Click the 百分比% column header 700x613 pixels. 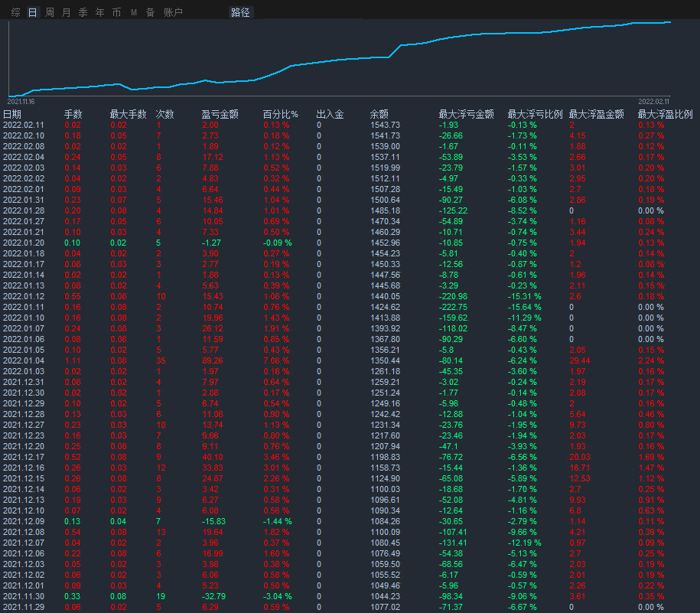tap(280, 114)
